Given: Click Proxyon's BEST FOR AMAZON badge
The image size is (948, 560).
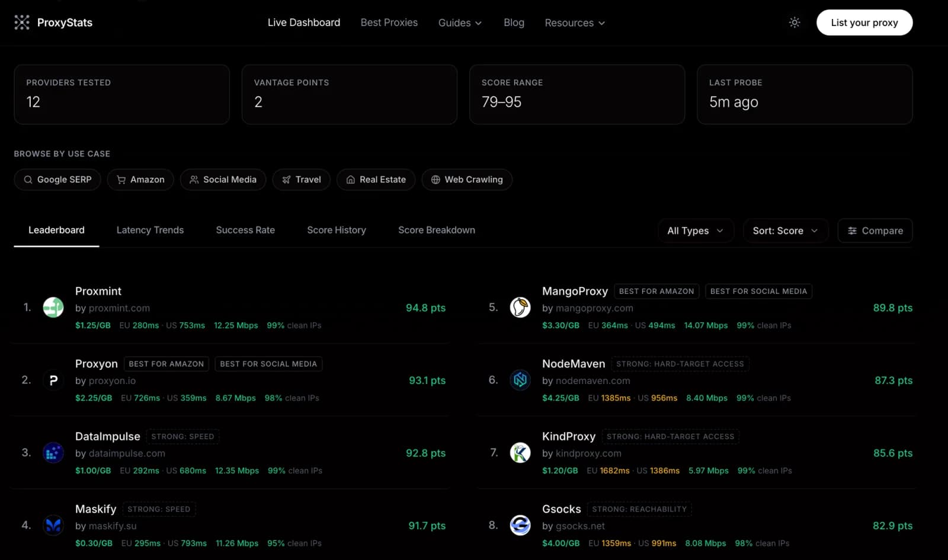Looking at the screenshot, I should tap(166, 364).
